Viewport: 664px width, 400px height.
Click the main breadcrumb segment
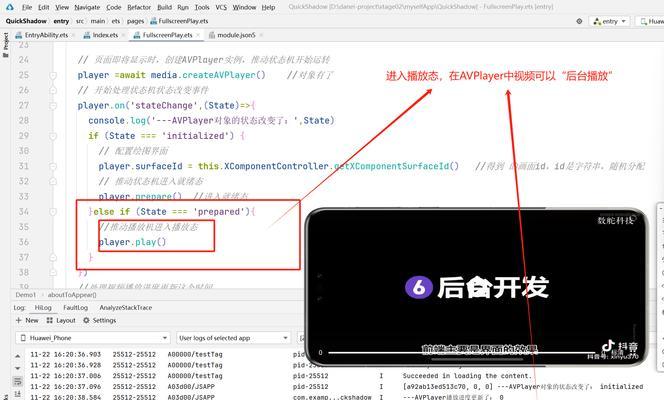point(98,21)
